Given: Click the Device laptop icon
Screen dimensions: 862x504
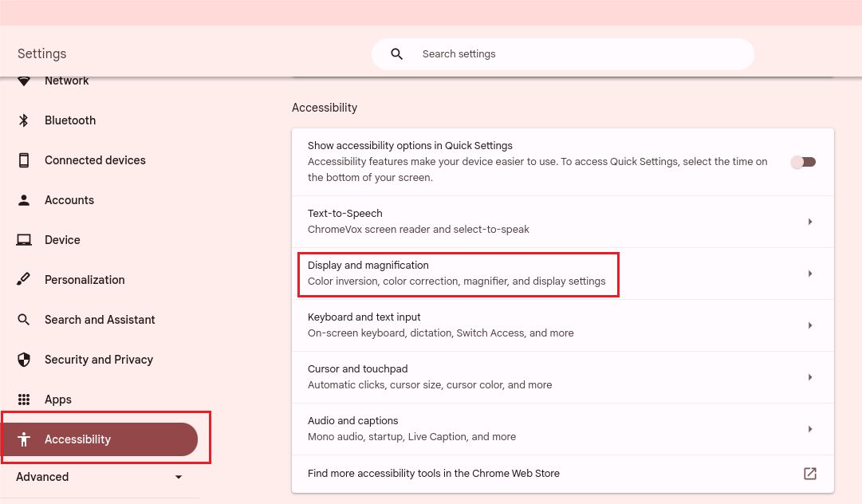Looking at the screenshot, I should [23, 239].
